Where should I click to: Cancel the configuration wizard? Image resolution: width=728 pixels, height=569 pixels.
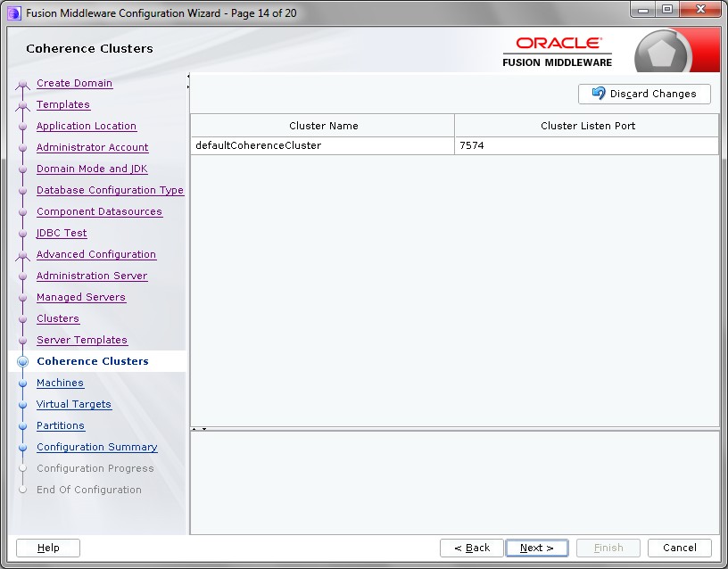[x=680, y=548]
